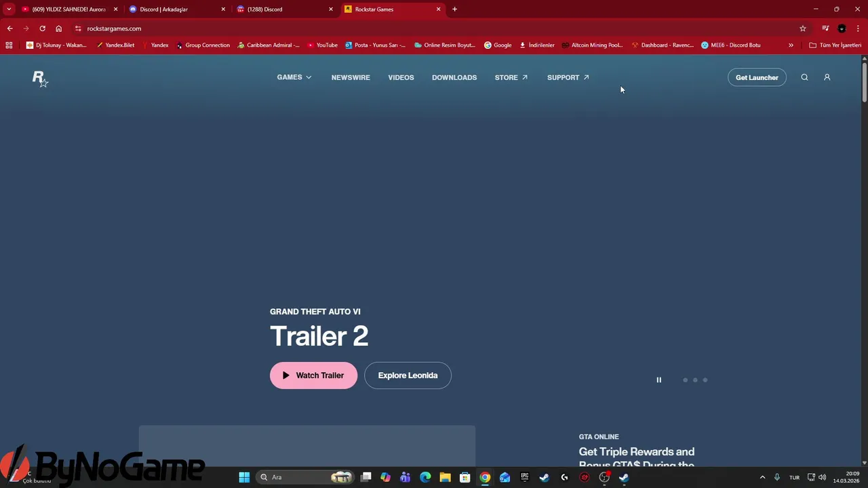
Task: Switch to the (1288) Discord tab
Action: [285, 9]
